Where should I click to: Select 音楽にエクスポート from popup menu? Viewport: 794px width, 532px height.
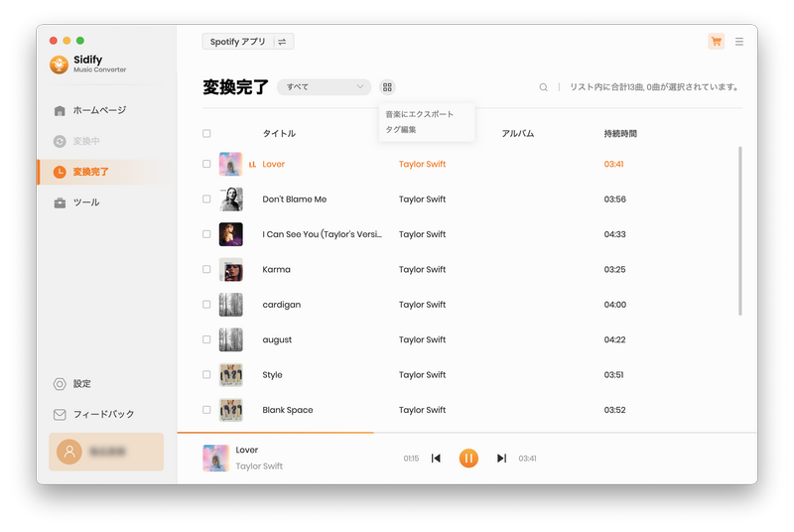tap(419, 114)
